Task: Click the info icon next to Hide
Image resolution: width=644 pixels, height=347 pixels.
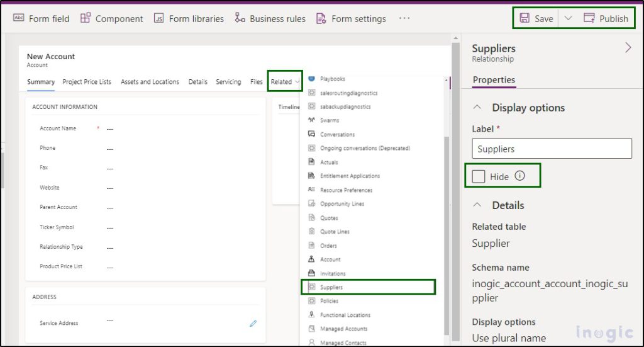Action: 519,176
